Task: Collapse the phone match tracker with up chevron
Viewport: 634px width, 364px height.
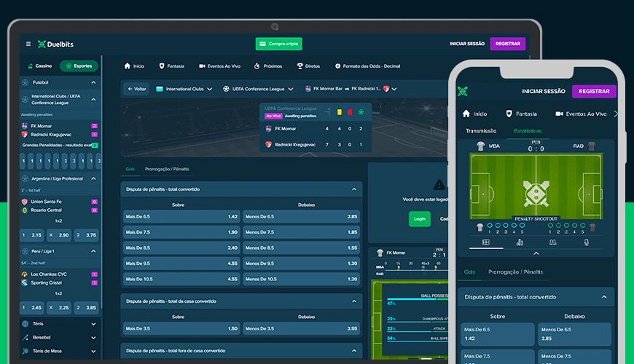Action: [x=536, y=253]
